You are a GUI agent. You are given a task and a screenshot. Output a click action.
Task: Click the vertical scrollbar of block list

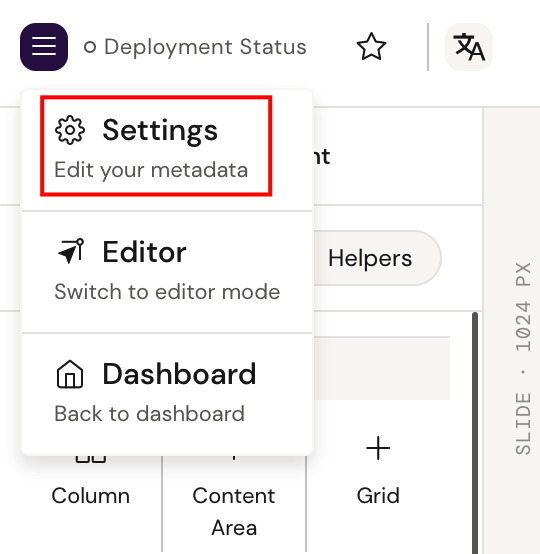(475, 433)
